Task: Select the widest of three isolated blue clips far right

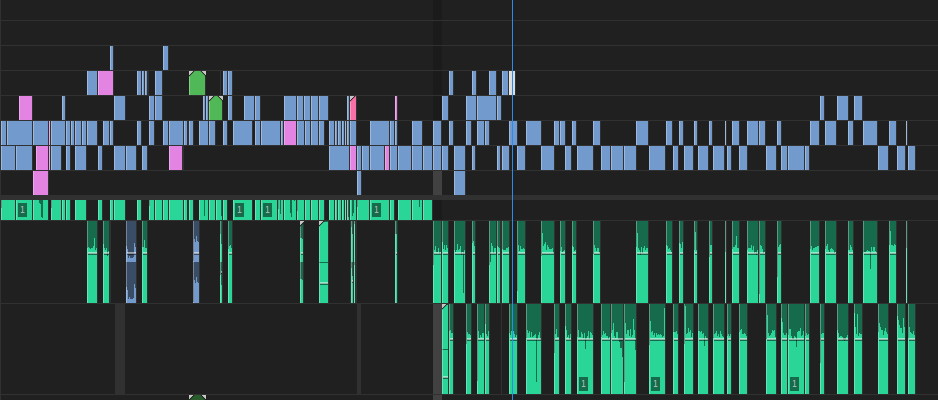Action: pos(842,108)
